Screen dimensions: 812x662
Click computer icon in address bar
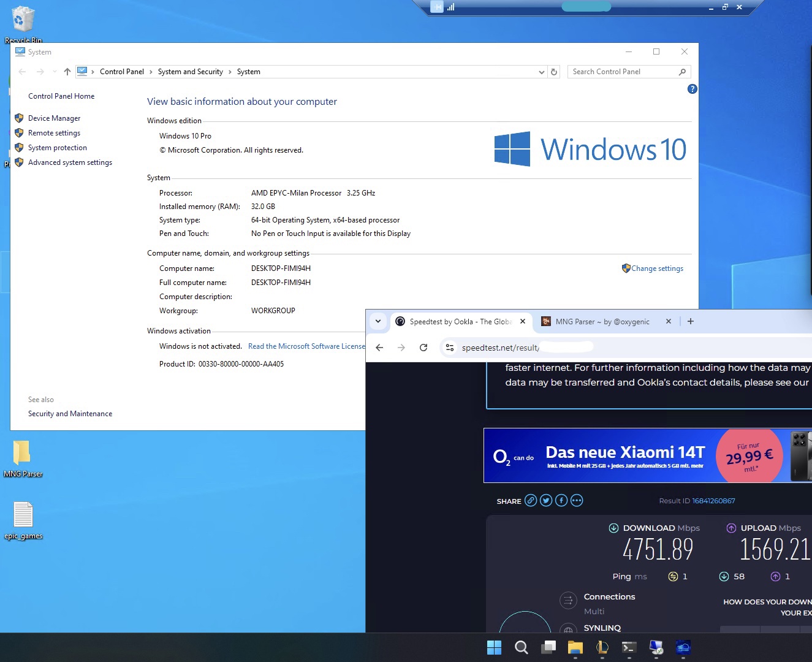pyautogui.click(x=82, y=71)
